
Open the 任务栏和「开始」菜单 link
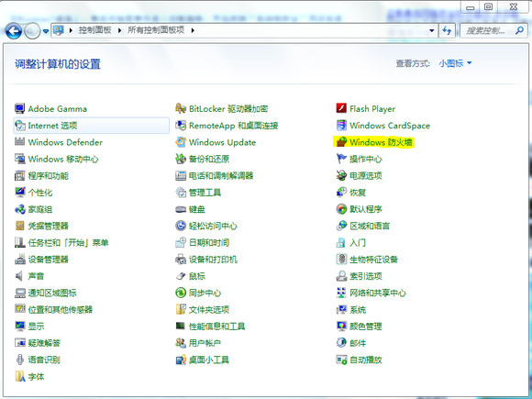[68, 242]
